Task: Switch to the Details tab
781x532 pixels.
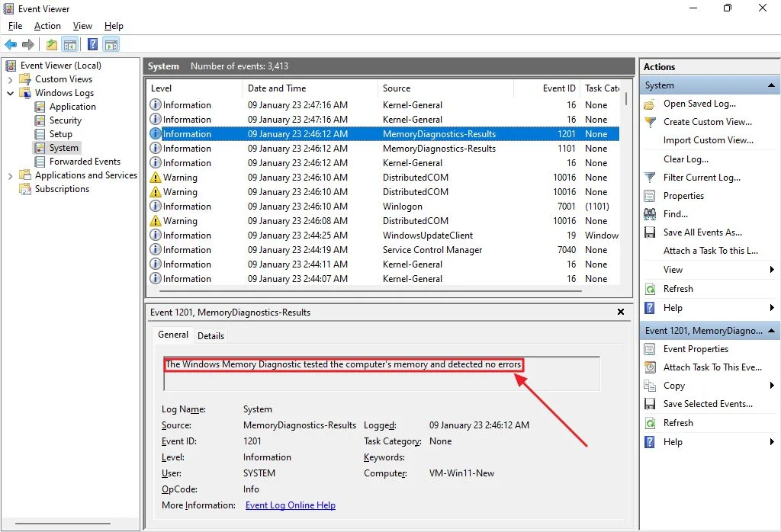Action: click(211, 336)
